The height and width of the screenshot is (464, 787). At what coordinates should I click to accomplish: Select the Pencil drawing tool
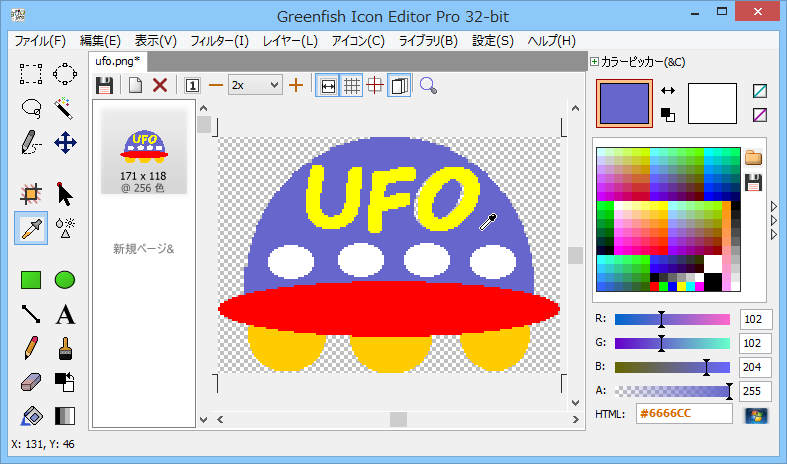(x=31, y=349)
